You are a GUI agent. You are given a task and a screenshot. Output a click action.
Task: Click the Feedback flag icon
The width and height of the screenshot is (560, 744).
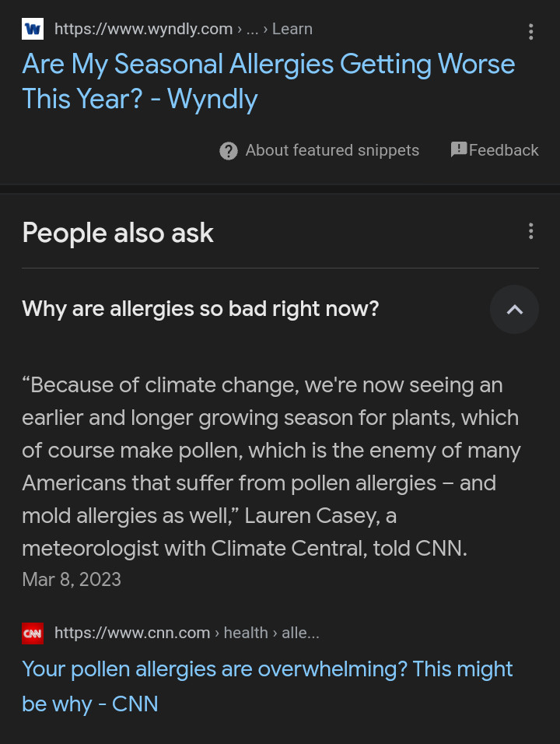[459, 149]
